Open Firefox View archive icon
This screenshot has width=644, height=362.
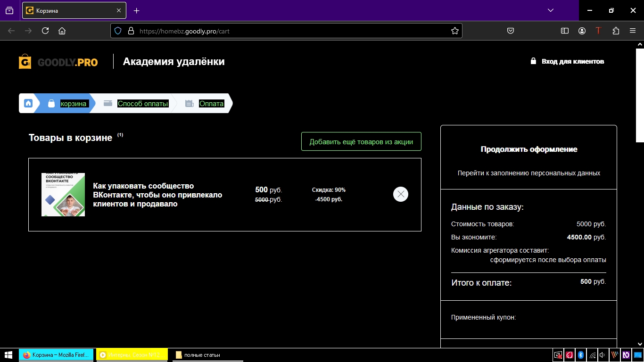[x=9, y=10]
